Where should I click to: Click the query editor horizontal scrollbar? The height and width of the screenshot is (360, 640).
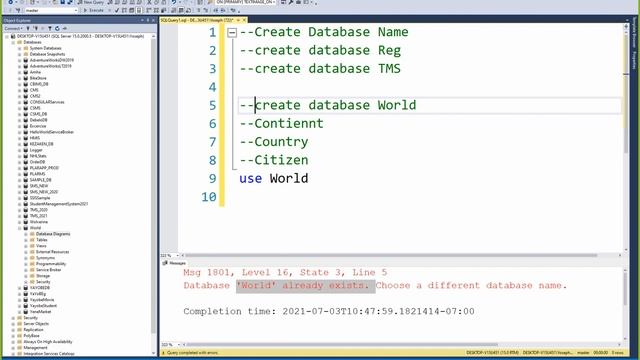[392, 255]
